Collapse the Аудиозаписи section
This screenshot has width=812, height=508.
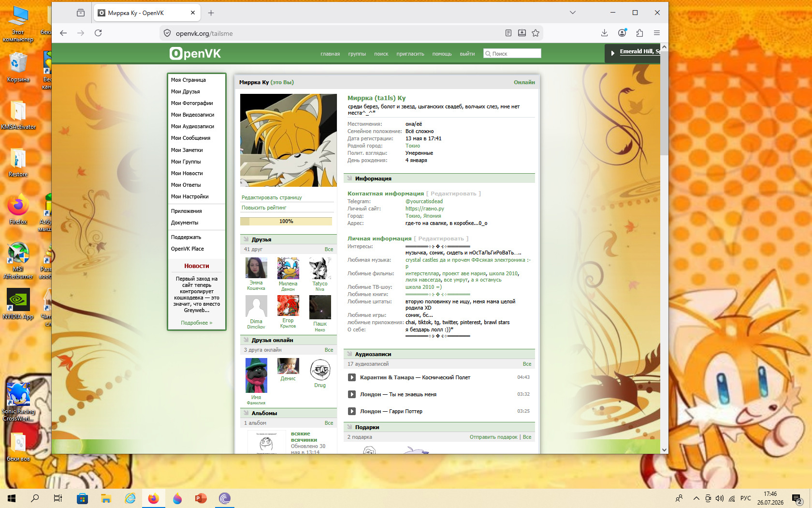click(349, 354)
